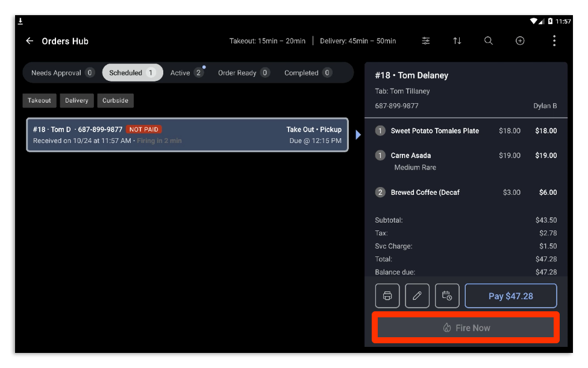Open the overflow three-dot menu
The image size is (588, 368).
click(554, 40)
